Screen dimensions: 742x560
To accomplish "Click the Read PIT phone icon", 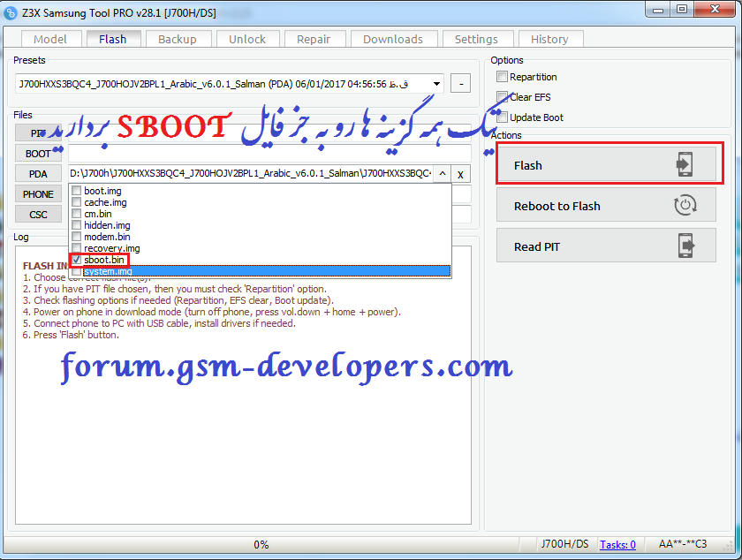I will coord(685,246).
